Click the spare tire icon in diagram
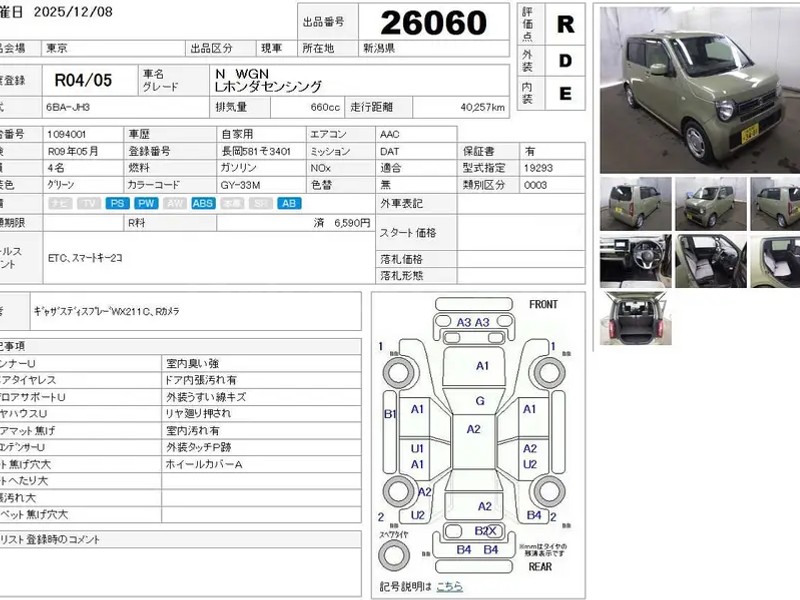 pos(392,554)
